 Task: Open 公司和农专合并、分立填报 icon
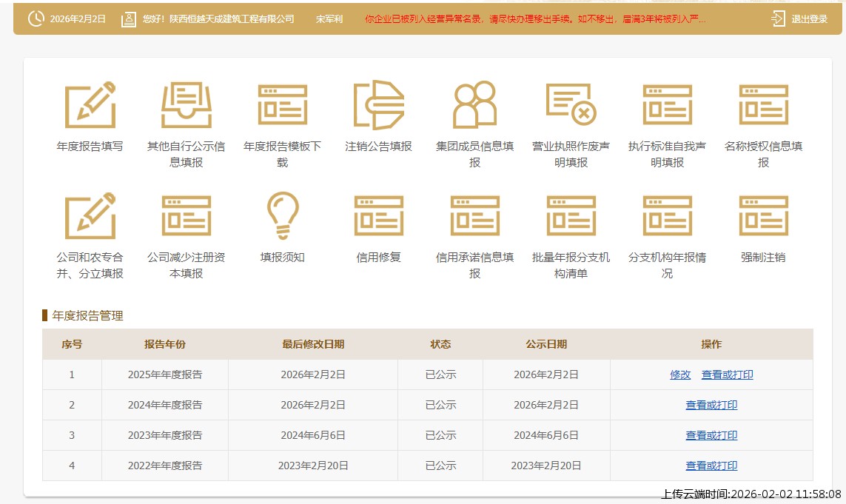pyautogui.click(x=90, y=216)
